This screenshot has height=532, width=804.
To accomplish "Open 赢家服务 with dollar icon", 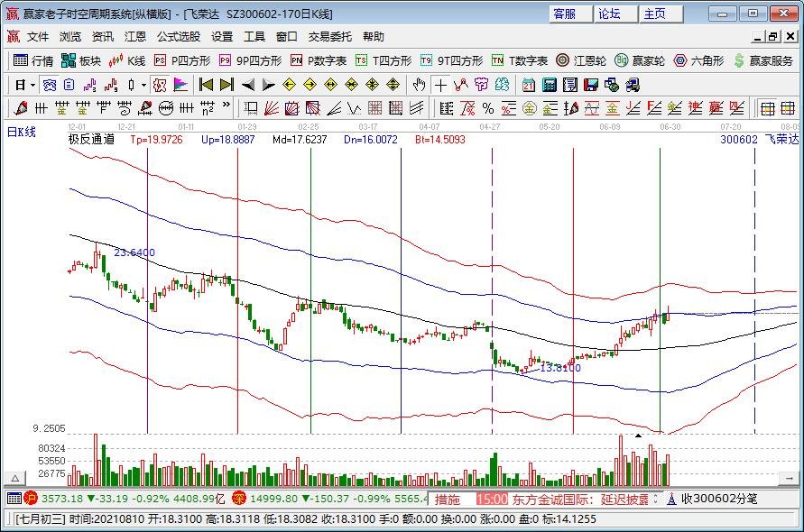I will 763,61.
